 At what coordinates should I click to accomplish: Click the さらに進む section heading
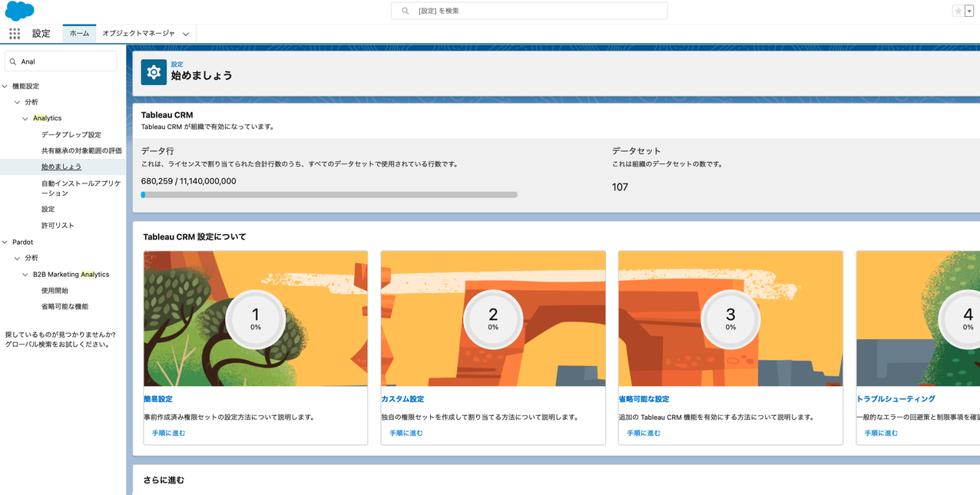pos(164,480)
